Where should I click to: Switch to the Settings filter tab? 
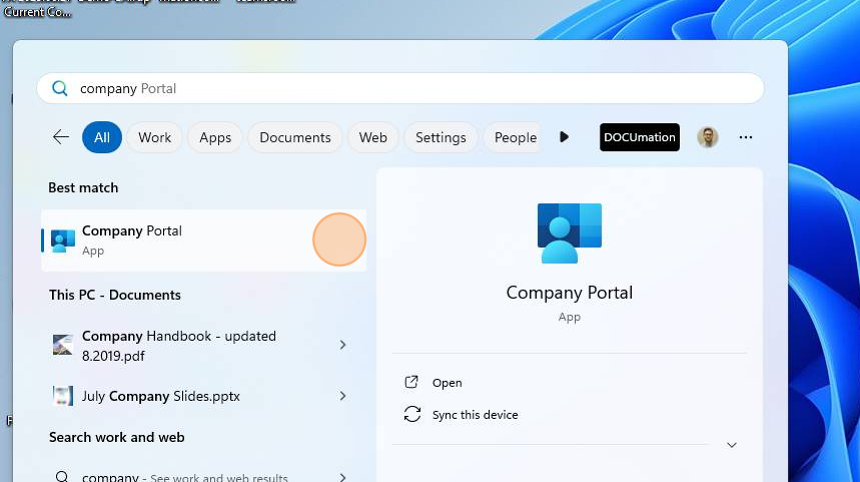click(440, 137)
